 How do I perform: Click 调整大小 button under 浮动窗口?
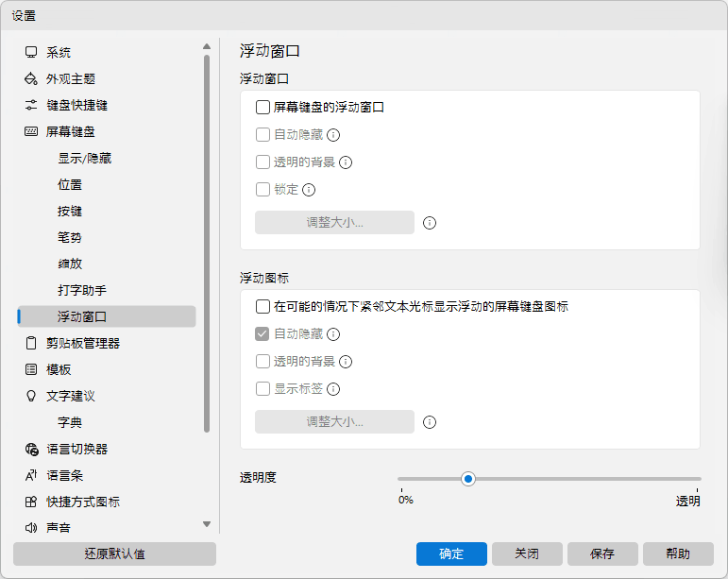335,222
